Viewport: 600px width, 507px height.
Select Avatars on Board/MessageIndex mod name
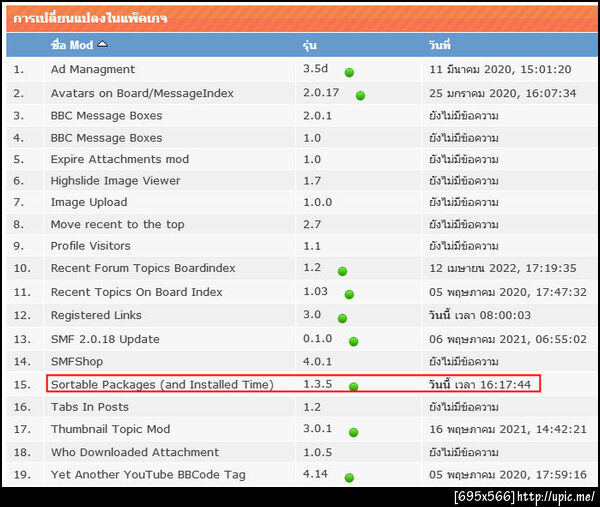pyautogui.click(x=142, y=93)
